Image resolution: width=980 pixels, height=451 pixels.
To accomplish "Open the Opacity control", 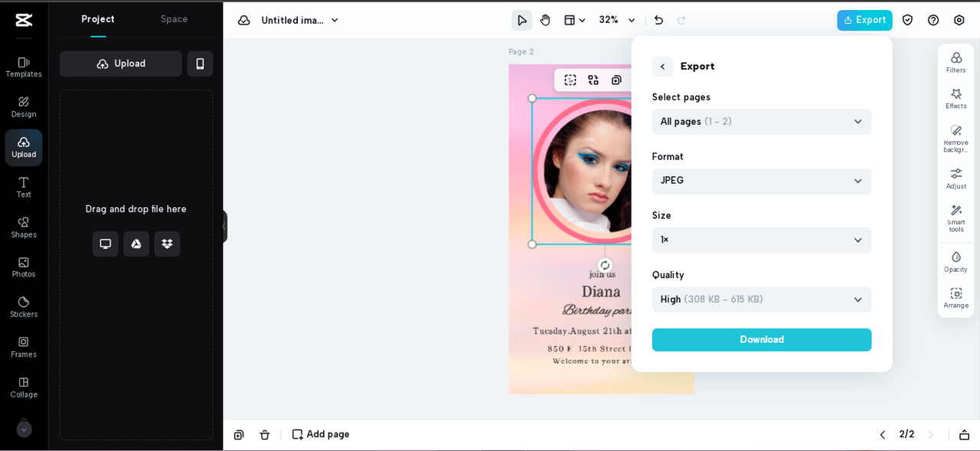I will click(955, 262).
